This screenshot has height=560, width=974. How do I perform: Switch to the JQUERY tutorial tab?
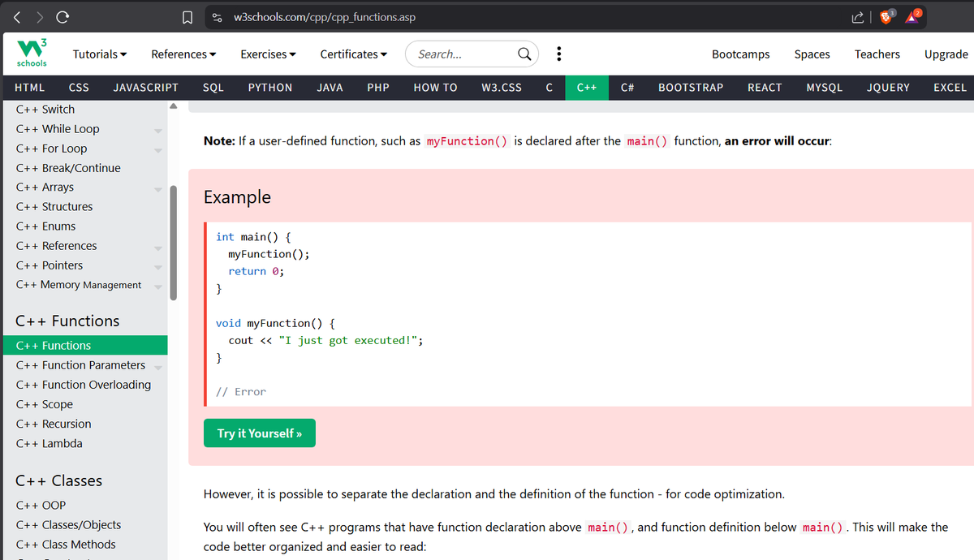click(x=888, y=87)
